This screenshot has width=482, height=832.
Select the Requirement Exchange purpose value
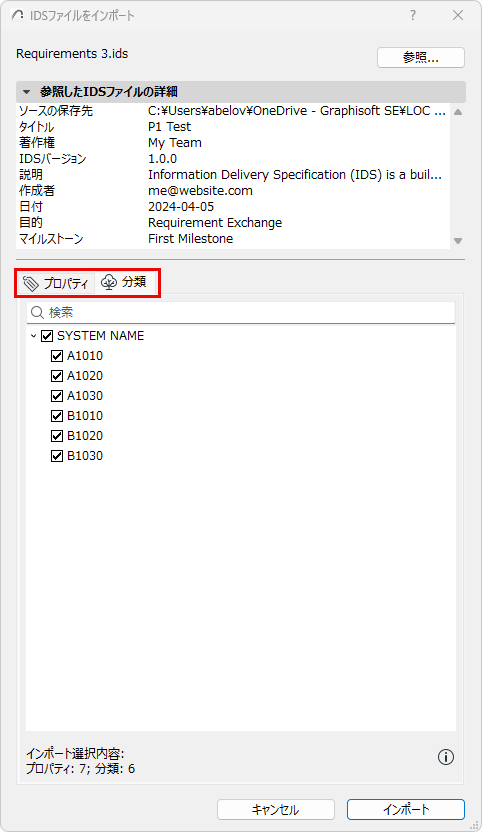(x=215, y=223)
